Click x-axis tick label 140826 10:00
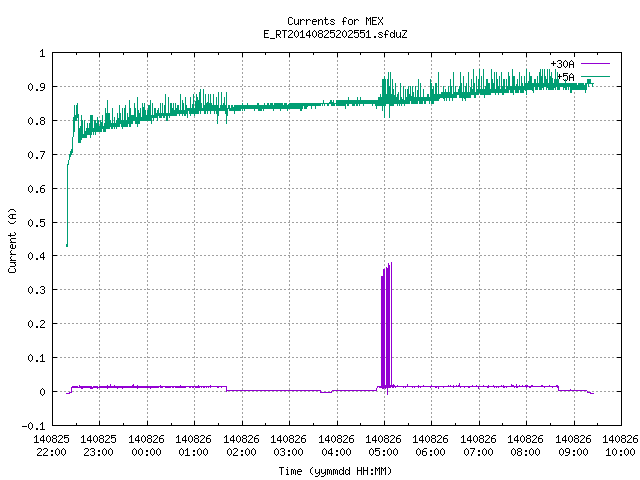The image size is (640, 480). click(x=620, y=446)
